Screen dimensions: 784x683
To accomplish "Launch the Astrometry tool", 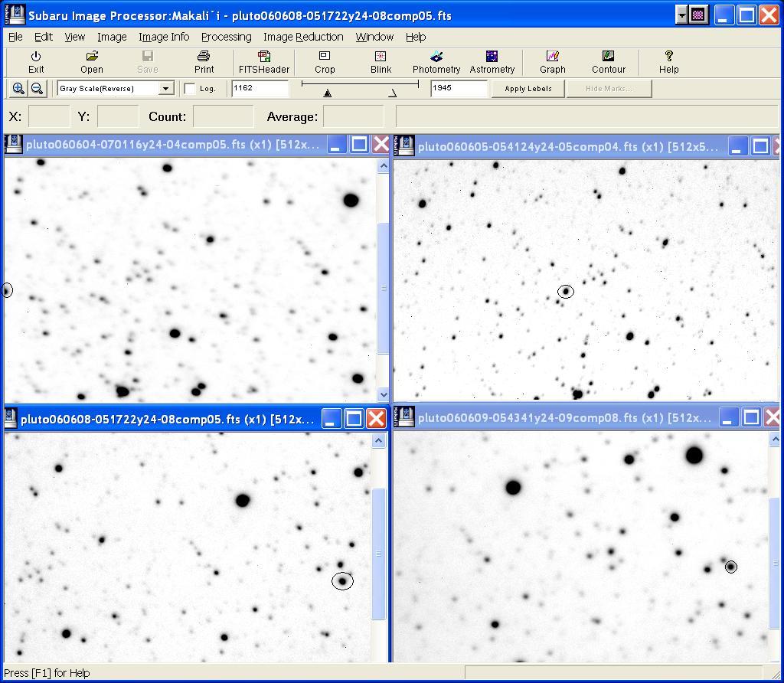I will click(492, 61).
